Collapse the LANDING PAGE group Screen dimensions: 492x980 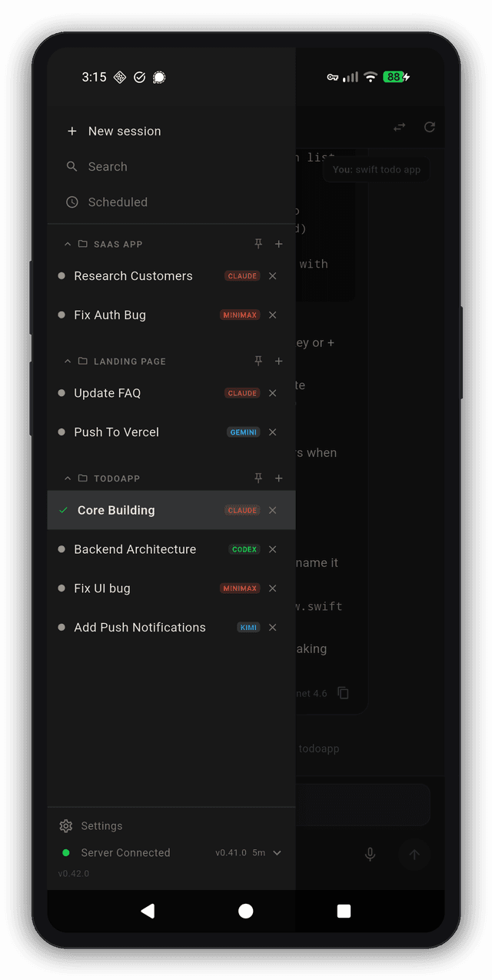point(67,361)
